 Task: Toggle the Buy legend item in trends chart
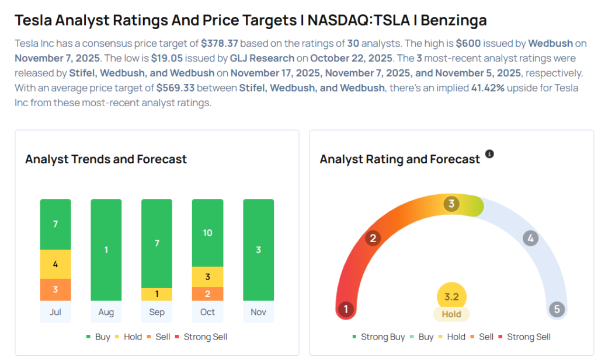[x=98, y=337]
